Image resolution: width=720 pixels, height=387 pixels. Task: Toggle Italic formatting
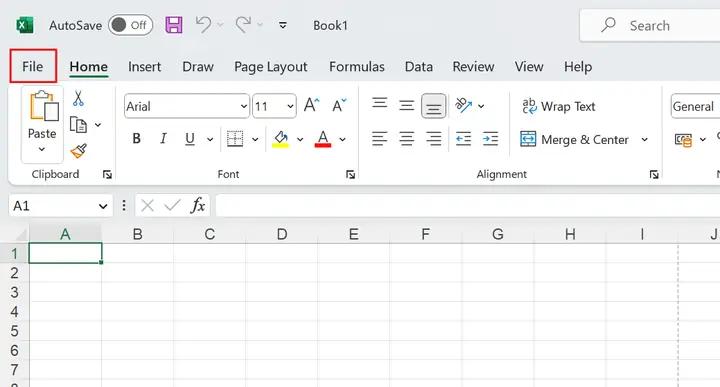(x=163, y=138)
